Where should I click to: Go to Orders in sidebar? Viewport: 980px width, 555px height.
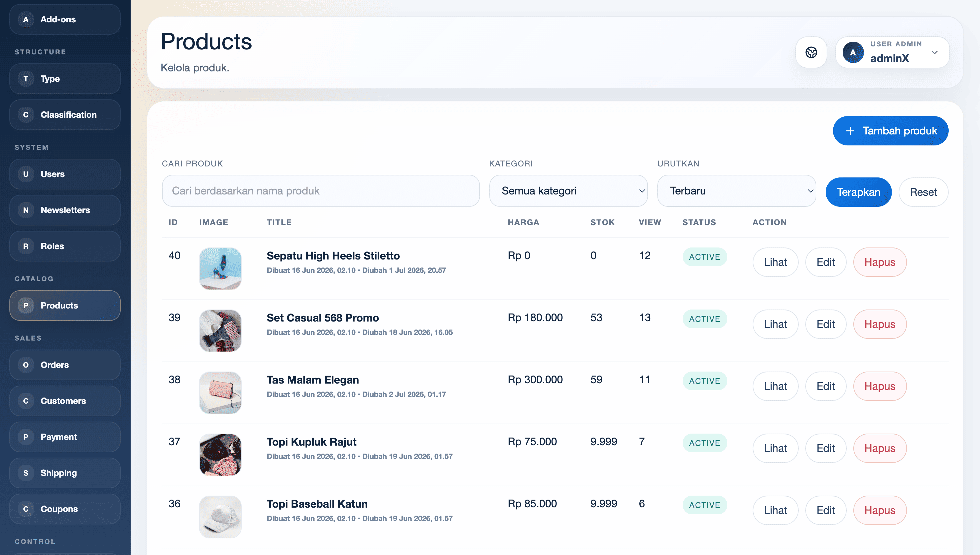tap(65, 365)
